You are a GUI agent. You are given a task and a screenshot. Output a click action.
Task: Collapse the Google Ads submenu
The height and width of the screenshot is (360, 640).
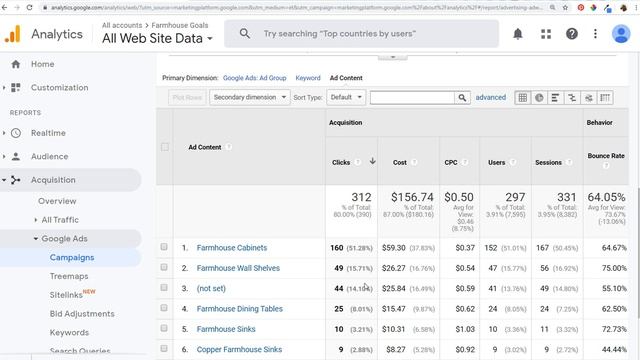[x=36, y=239]
